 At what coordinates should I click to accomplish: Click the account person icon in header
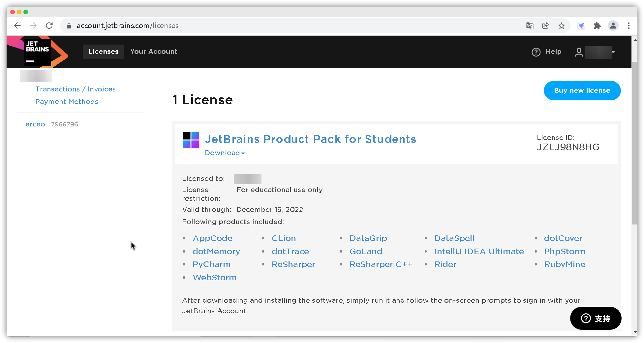click(579, 52)
